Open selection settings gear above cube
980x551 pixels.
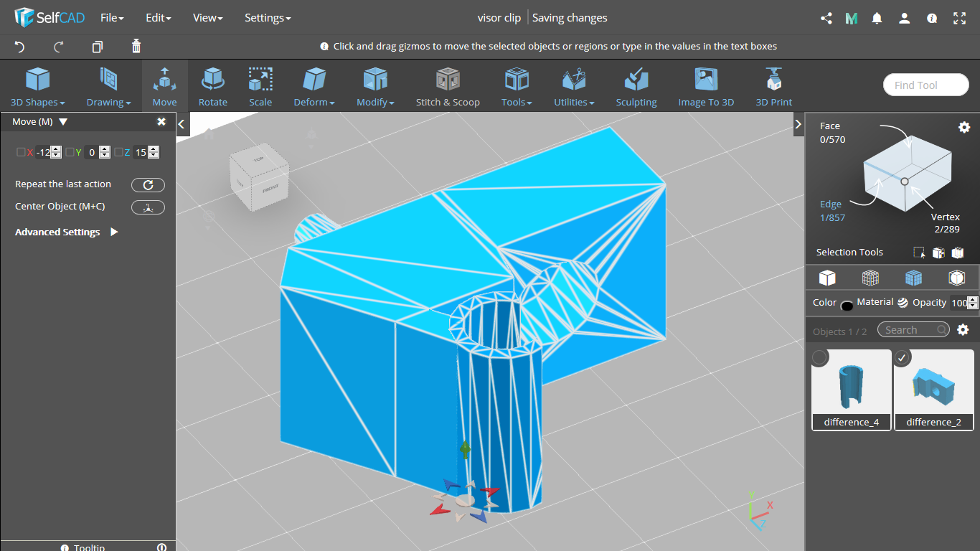coord(964,127)
